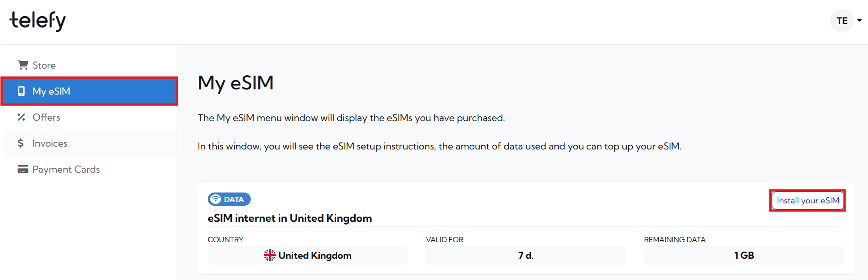Click the 7 d. validity field
Screen dimensions: 868x280
[x=526, y=255]
